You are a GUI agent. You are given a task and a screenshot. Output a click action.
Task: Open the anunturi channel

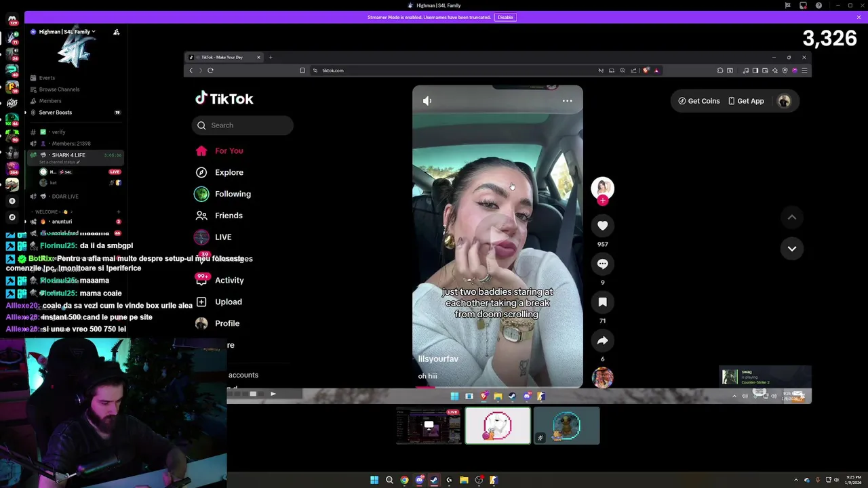(62, 222)
